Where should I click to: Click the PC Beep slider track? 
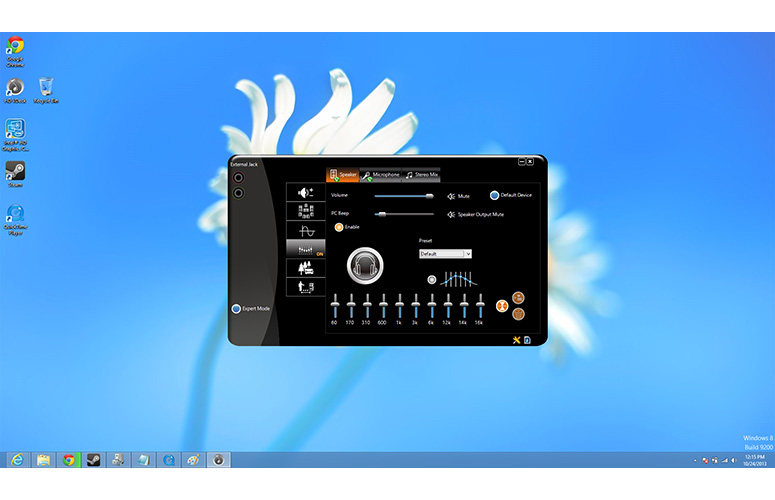coord(404,214)
